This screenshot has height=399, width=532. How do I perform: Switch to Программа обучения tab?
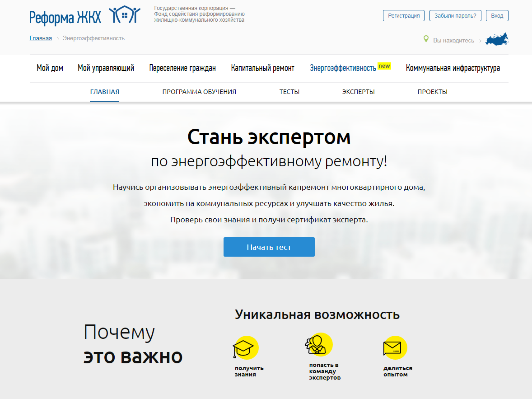click(199, 92)
